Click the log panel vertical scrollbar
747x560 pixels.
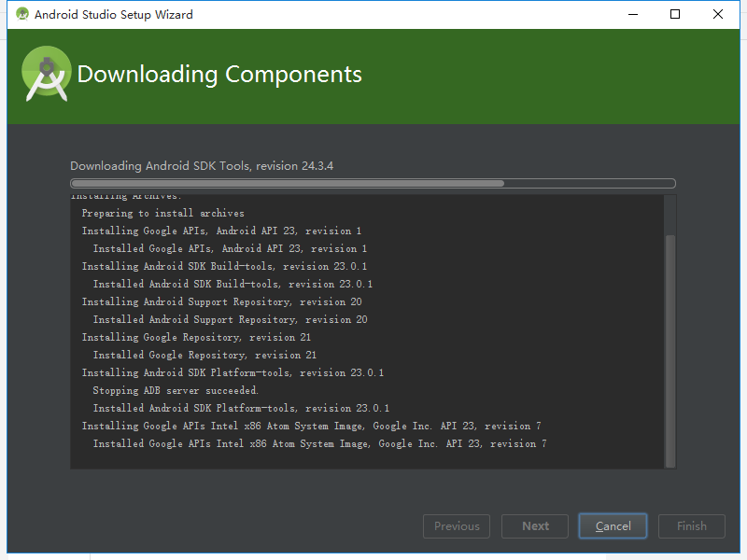point(670,351)
